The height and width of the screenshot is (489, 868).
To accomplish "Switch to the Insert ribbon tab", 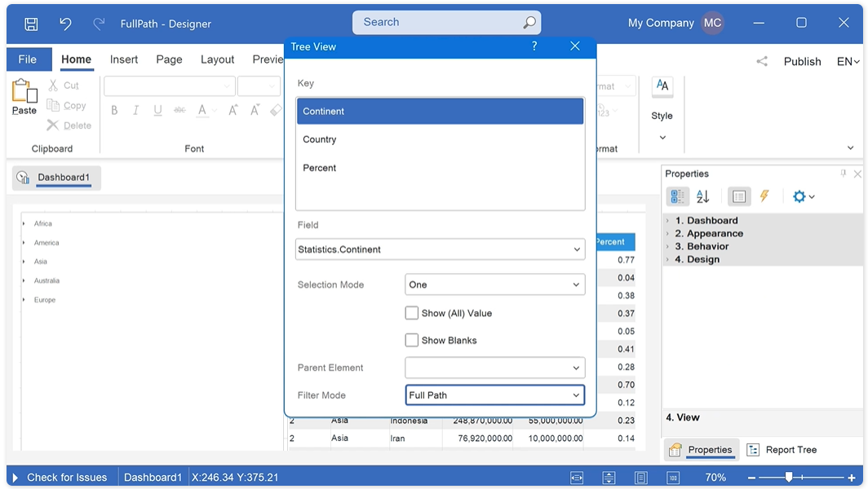I will (x=123, y=59).
